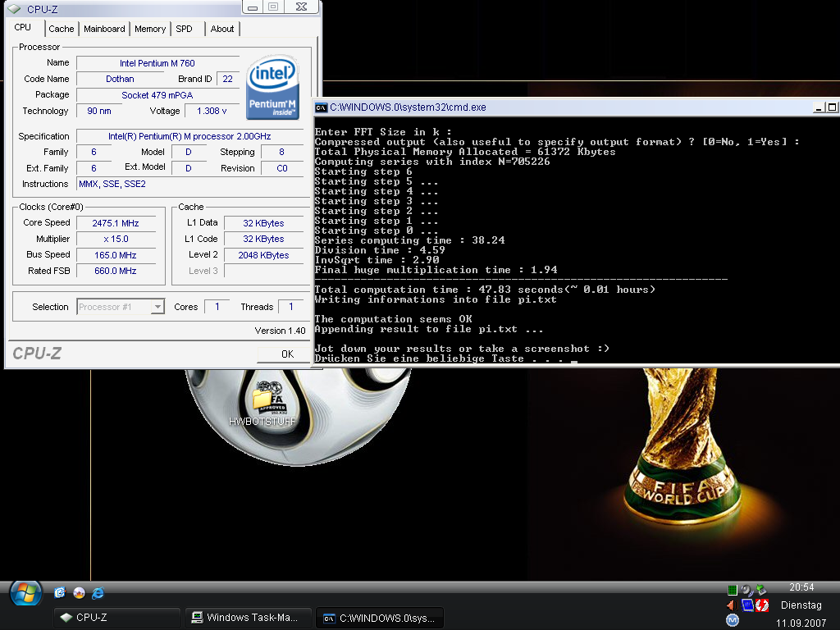Click green grid Task Manager tray icon
This screenshot has height=630, width=840.
[733, 590]
